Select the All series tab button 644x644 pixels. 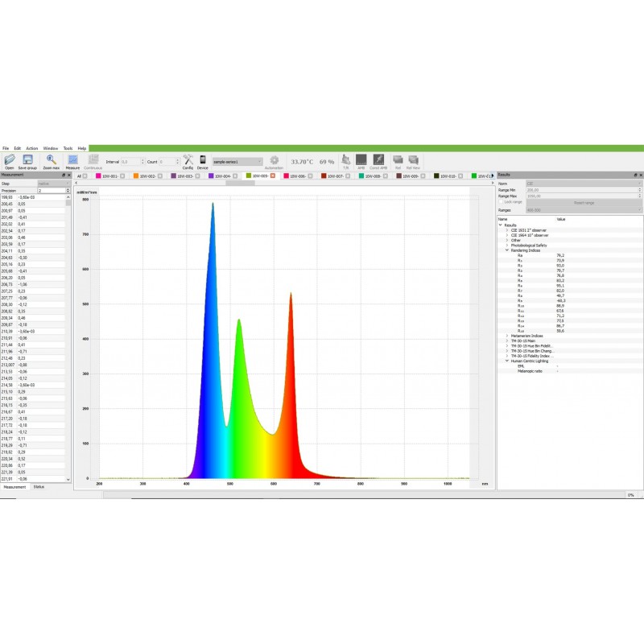(81, 175)
